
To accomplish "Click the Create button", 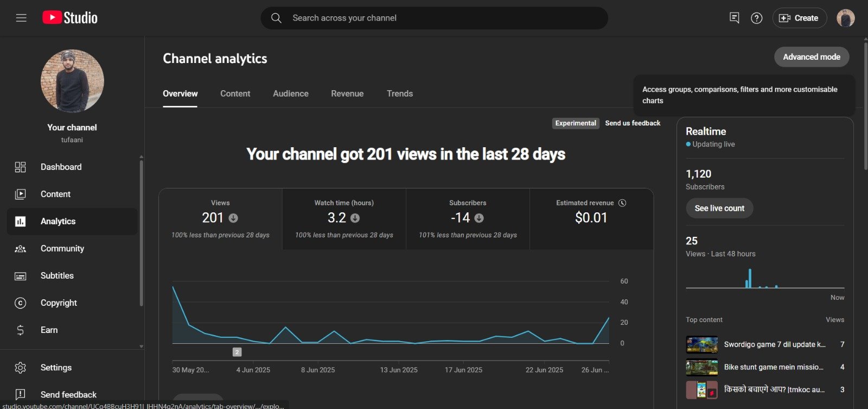I will 799,18.
